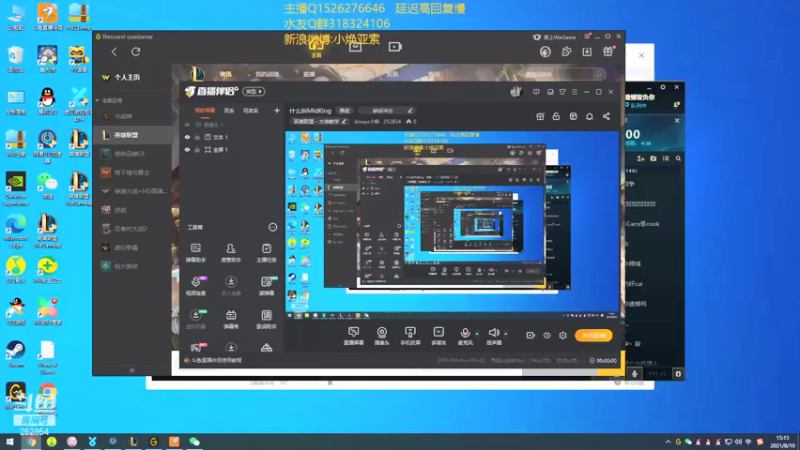
Task: Open the 房管助手 tool in the toolbox
Action: 231,253
